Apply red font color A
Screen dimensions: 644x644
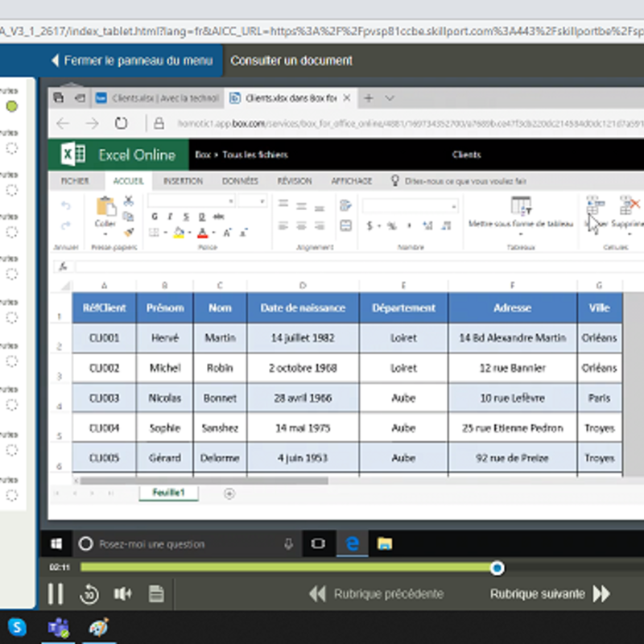pos(203,233)
